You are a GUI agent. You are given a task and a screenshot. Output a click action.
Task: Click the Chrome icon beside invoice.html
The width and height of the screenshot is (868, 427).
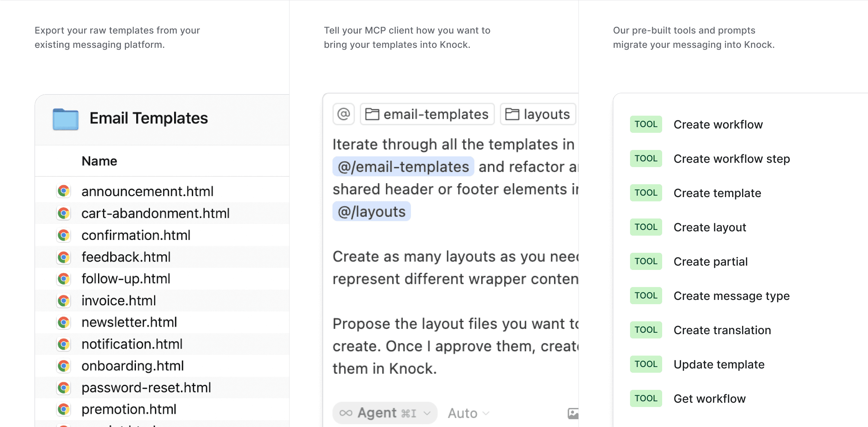64,301
